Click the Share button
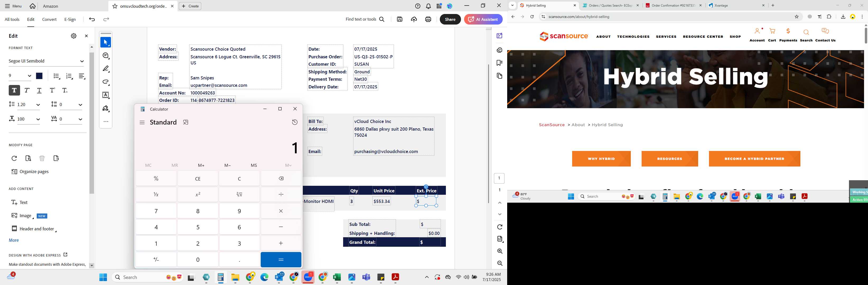 click(450, 20)
